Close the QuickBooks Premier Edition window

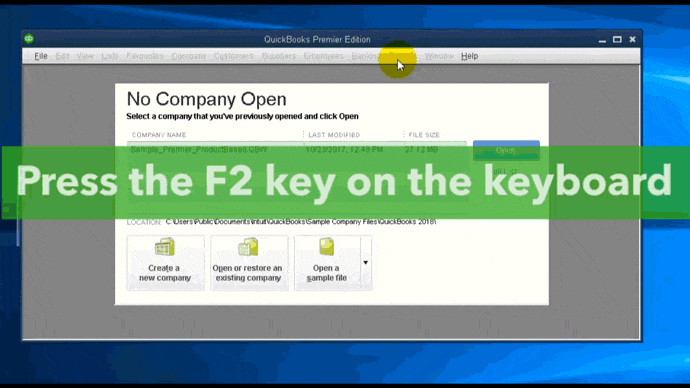click(x=632, y=40)
